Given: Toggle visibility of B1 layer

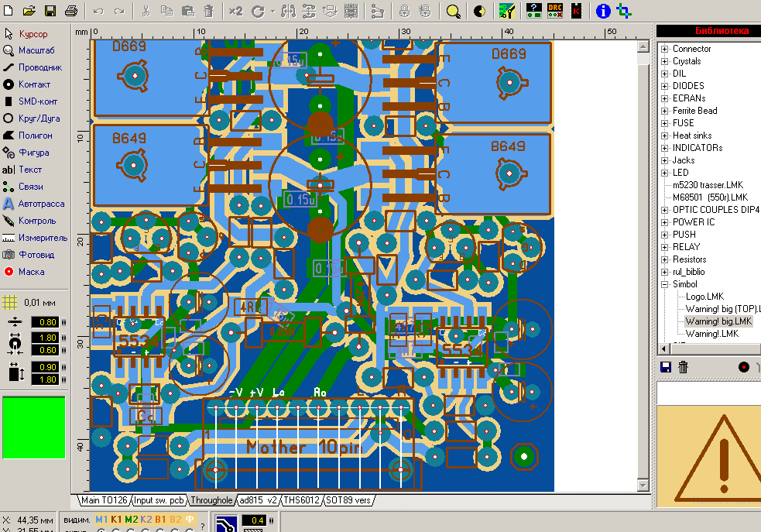Looking at the screenshot, I should (x=161, y=519).
